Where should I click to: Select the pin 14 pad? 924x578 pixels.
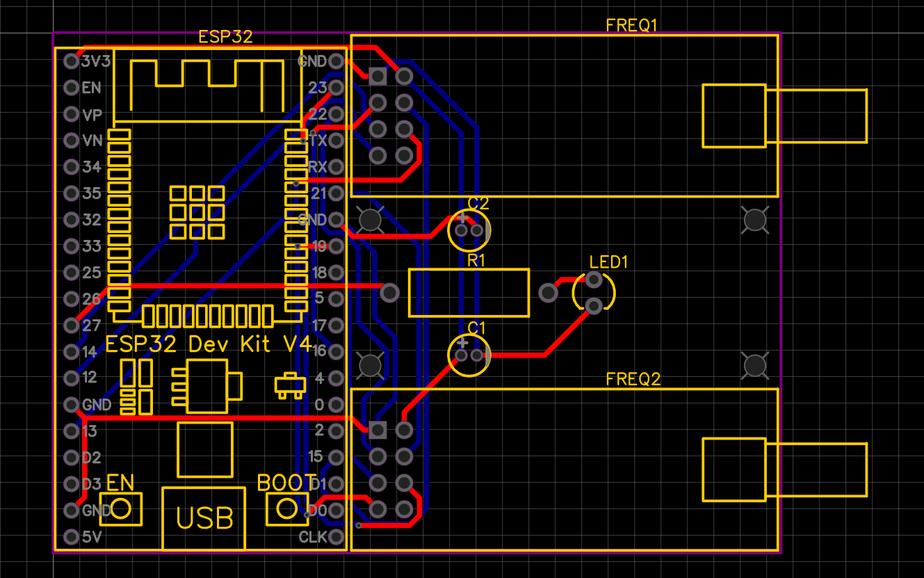[71, 352]
